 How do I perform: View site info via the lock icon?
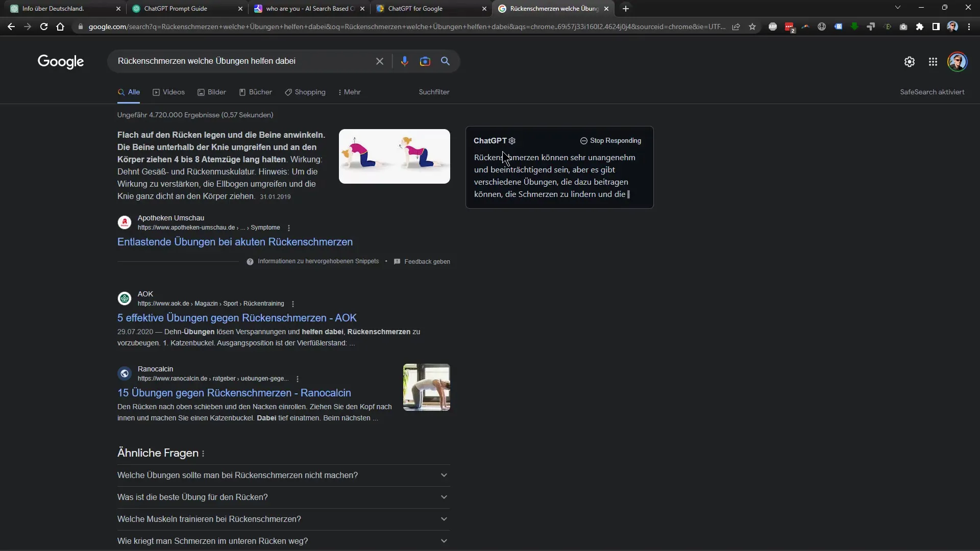point(80,27)
